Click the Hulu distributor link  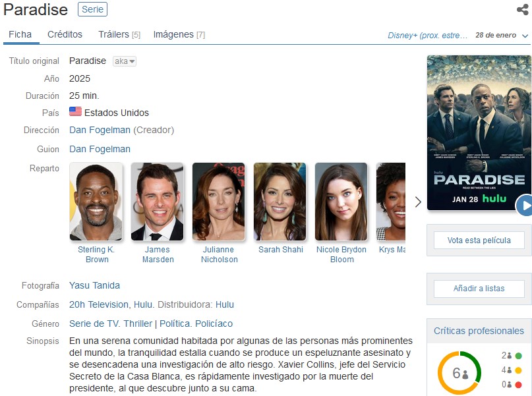point(225,304)
